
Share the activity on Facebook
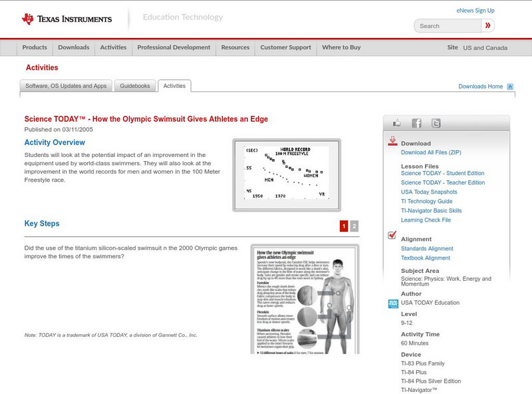pos(417,123)
